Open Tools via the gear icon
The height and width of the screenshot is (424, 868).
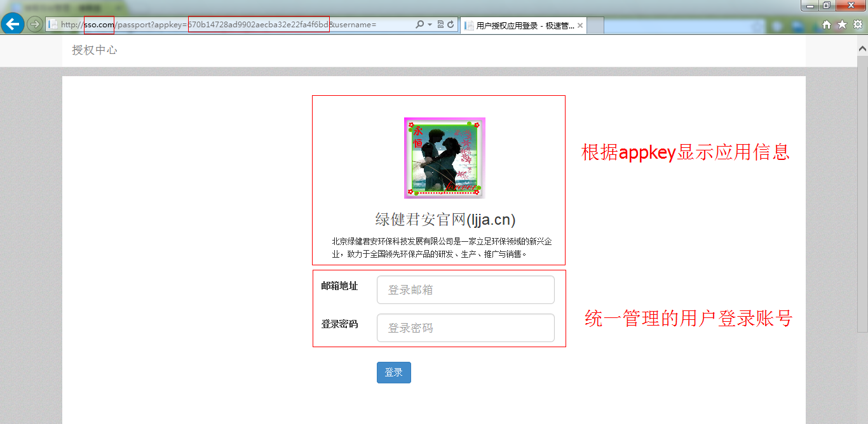pyautogui.click(x=857, y=24)
